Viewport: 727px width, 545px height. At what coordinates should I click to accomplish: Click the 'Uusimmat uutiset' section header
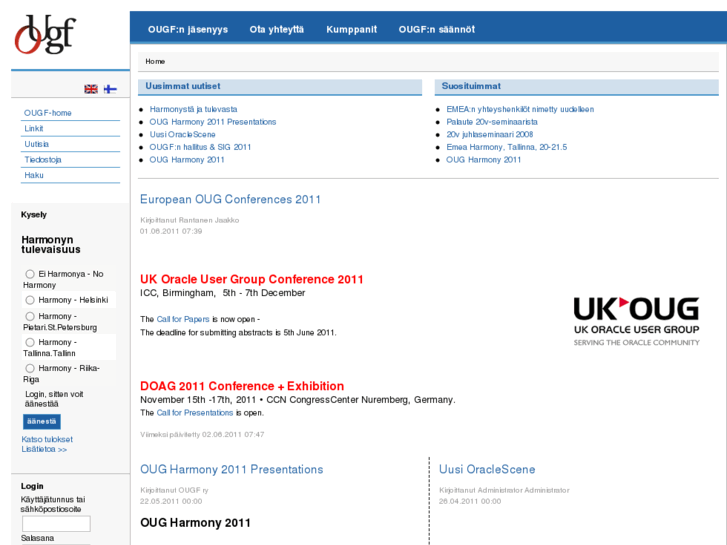pos(280,87)
